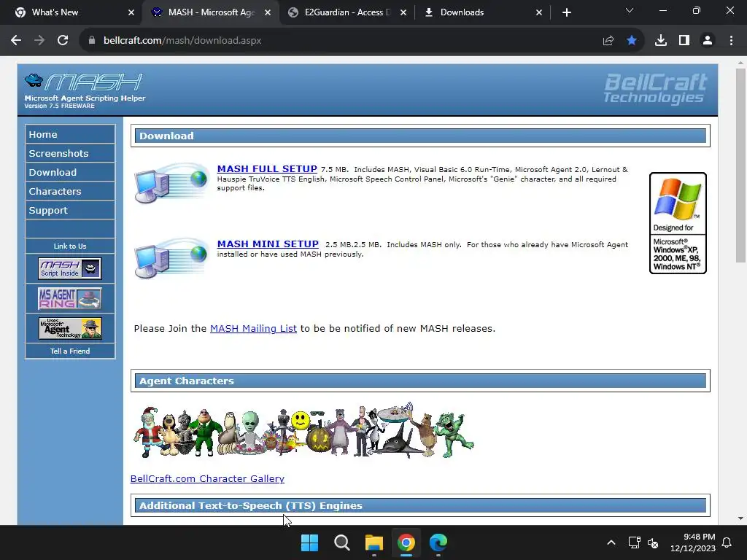Click the Designed for Windows XP logo
747x560 pixels.
point(678,223)
